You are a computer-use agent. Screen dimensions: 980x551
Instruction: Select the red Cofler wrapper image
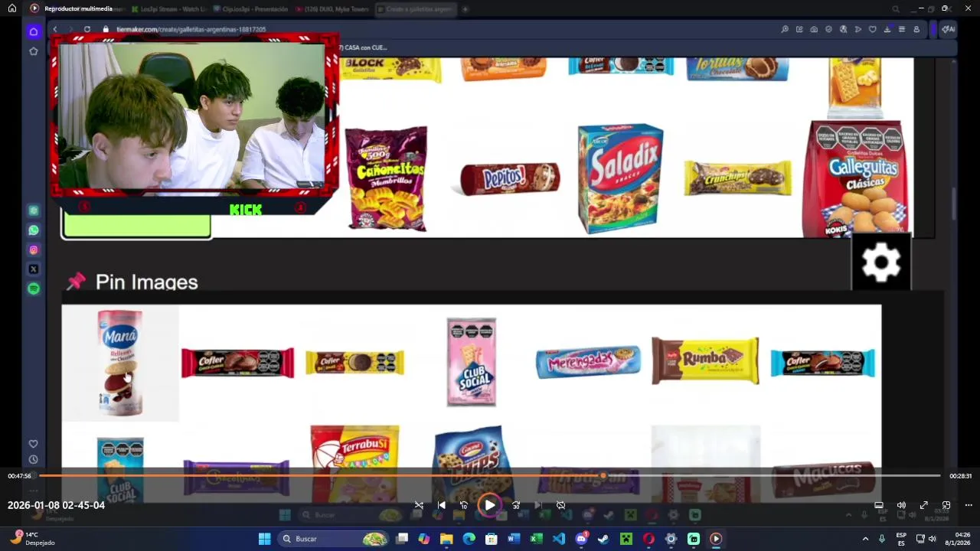[x=237, y=363]
